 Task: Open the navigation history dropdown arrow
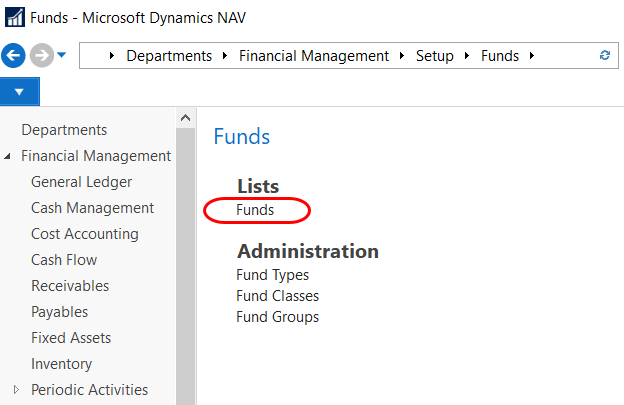pos(62,55)
